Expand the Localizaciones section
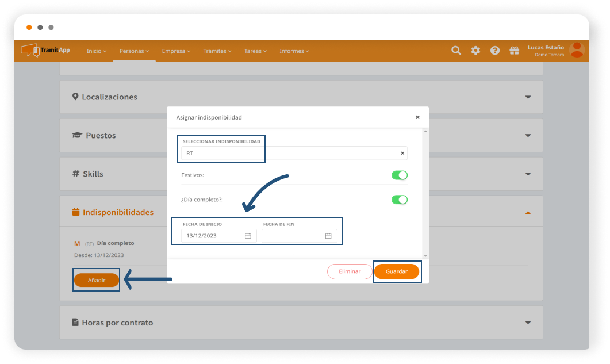The height and width of the screenshot is (364, 610). (528, 97)
